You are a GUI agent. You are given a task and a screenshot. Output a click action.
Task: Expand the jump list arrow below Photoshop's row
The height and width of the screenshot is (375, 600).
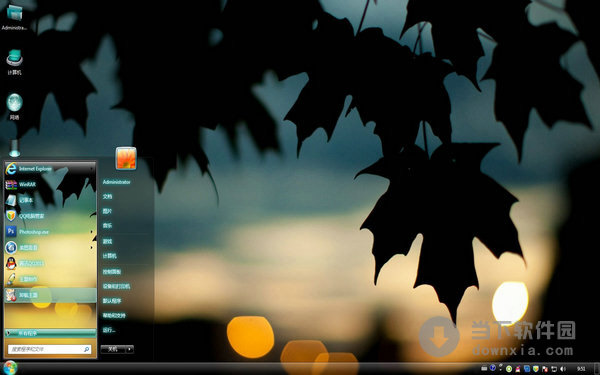click(91, 248)
